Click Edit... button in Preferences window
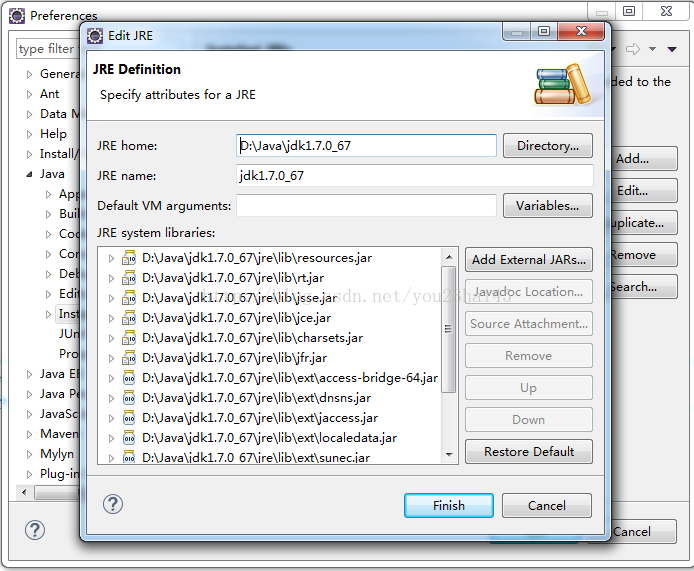This screenshot has width=694, height=571. point(644,191)
